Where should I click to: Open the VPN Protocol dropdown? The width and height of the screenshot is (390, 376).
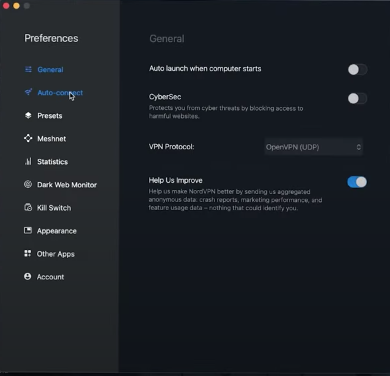tap(314, 147)
